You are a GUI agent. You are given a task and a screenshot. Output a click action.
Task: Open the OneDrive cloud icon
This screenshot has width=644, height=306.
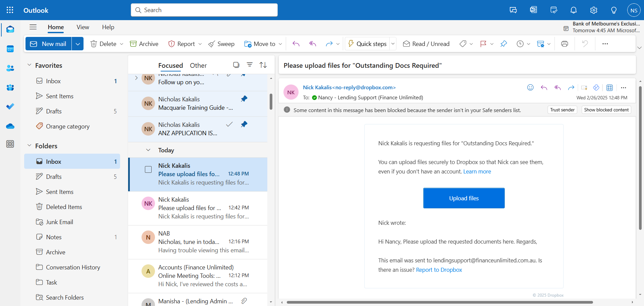tap(10, 126)
